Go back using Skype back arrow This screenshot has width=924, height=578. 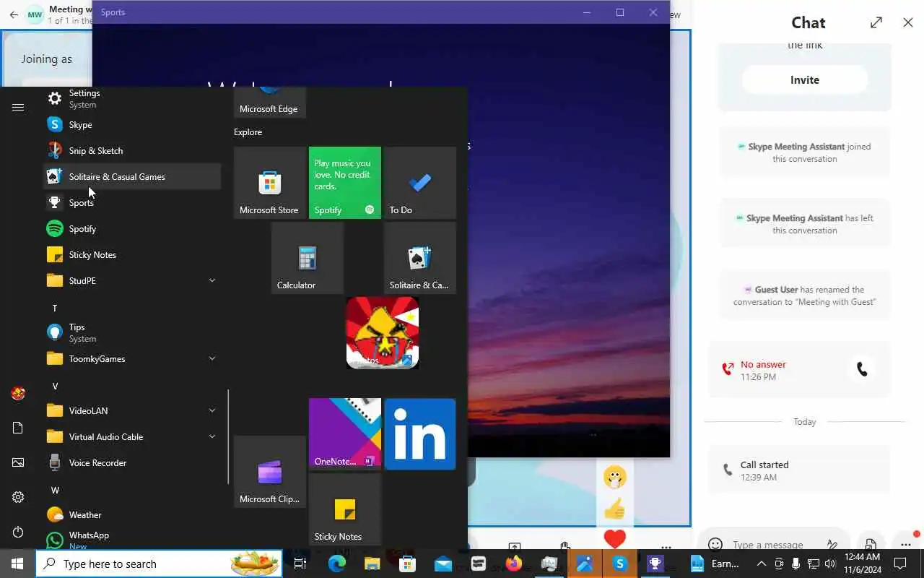click(14, 14)
